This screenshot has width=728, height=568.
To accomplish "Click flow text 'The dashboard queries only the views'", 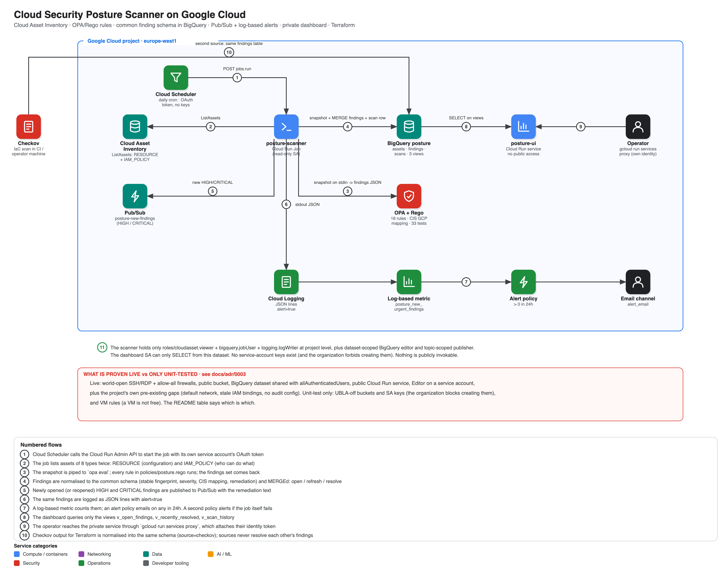I will pos(133,517).
